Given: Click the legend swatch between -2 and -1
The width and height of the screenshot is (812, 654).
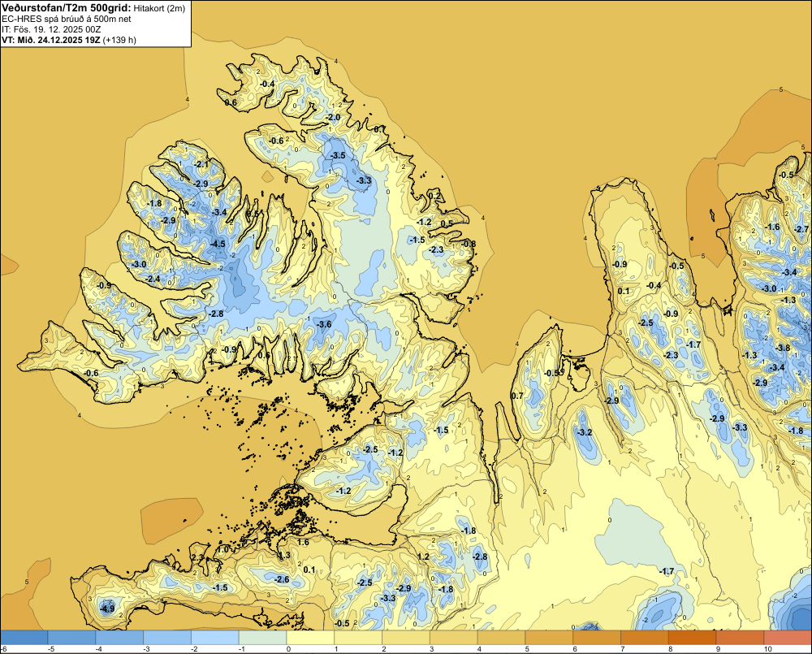Looking at the screenshot, I should point(215,638).
